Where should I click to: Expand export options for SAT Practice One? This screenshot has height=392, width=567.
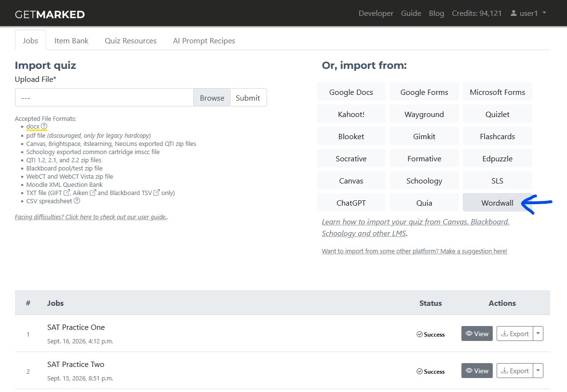tap(538, 333)
